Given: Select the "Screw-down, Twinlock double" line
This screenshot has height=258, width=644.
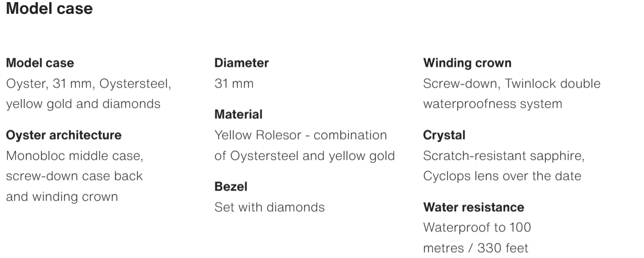Looking at the screenshot, I should (x=512, y=84).
